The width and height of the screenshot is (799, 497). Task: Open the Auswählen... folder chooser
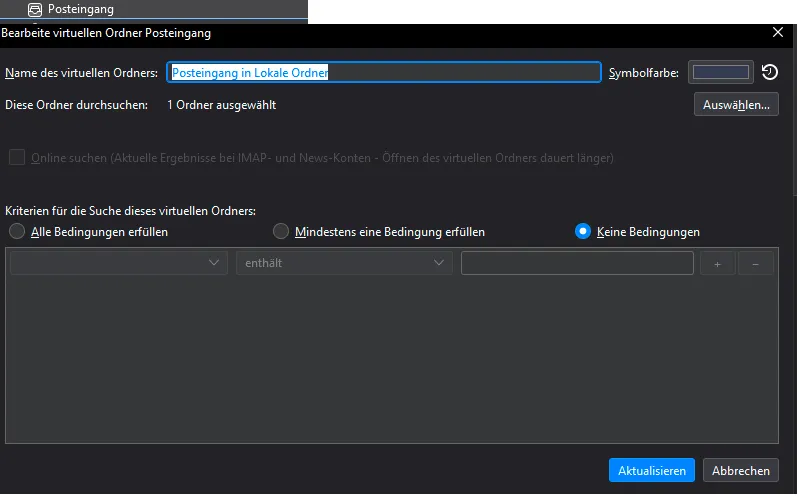[736, 104]
